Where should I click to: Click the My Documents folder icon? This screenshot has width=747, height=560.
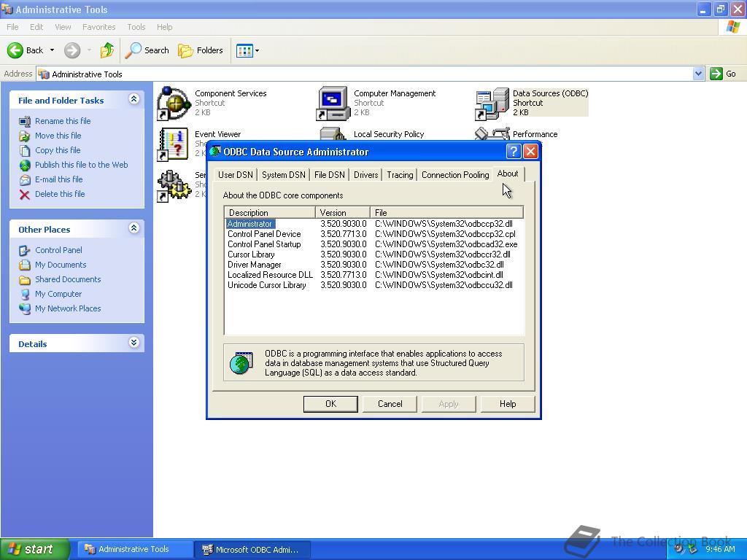(25, 265)
